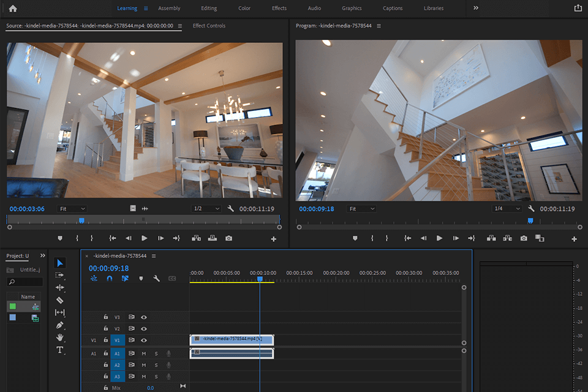Click the Source monitor Overwrite button

coord(213,238)
